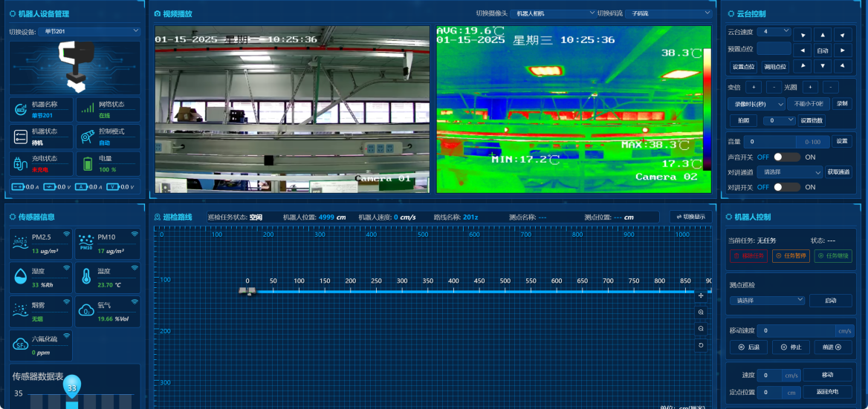Click the PM10 sensor icon
This screenshot has width=868, height=409.
tap(85, 243)
